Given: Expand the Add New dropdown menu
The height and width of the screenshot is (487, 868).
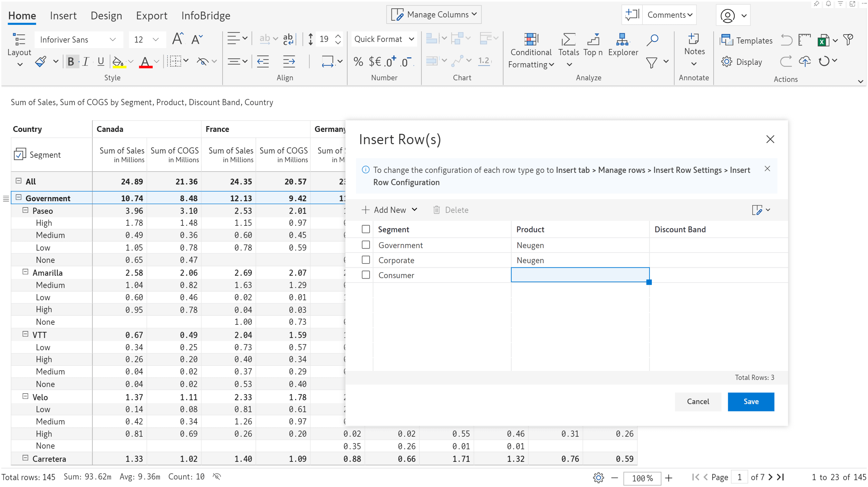Looking at the screenshot, I should coord(414,210).
